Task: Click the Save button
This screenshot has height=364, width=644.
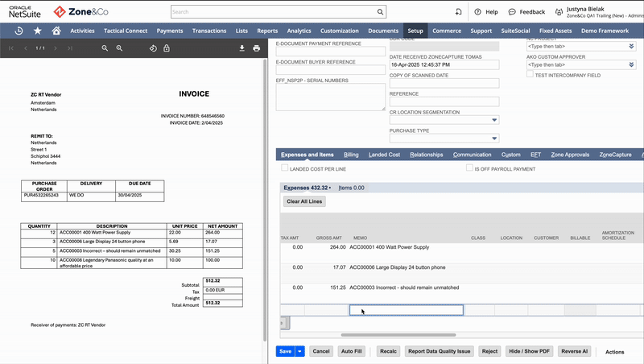Action: 286,351
